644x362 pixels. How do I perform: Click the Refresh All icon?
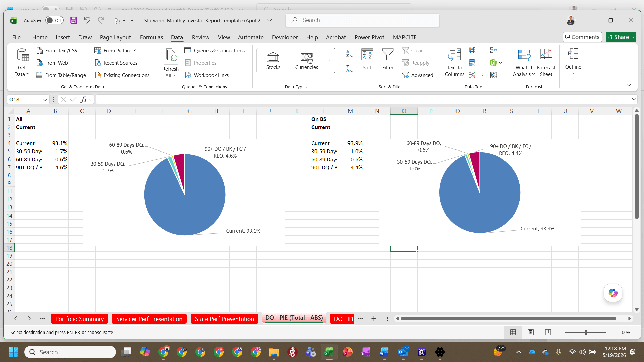[171, 55]
